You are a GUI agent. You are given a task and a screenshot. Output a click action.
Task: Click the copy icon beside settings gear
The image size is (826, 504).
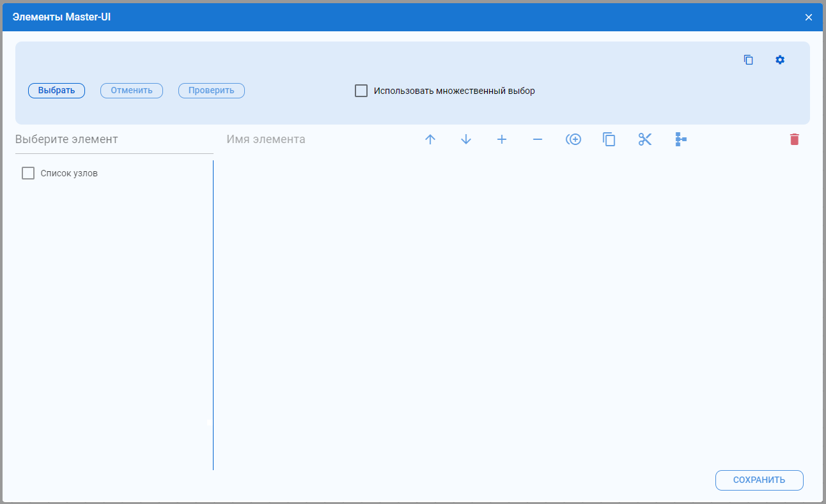tap(749, 60)
